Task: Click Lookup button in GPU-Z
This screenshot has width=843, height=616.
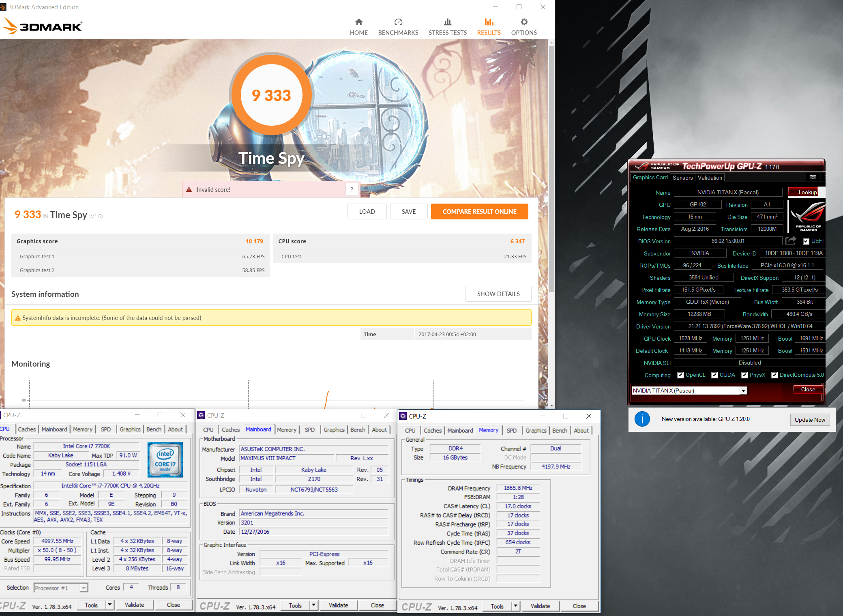Action: point(803,192)
